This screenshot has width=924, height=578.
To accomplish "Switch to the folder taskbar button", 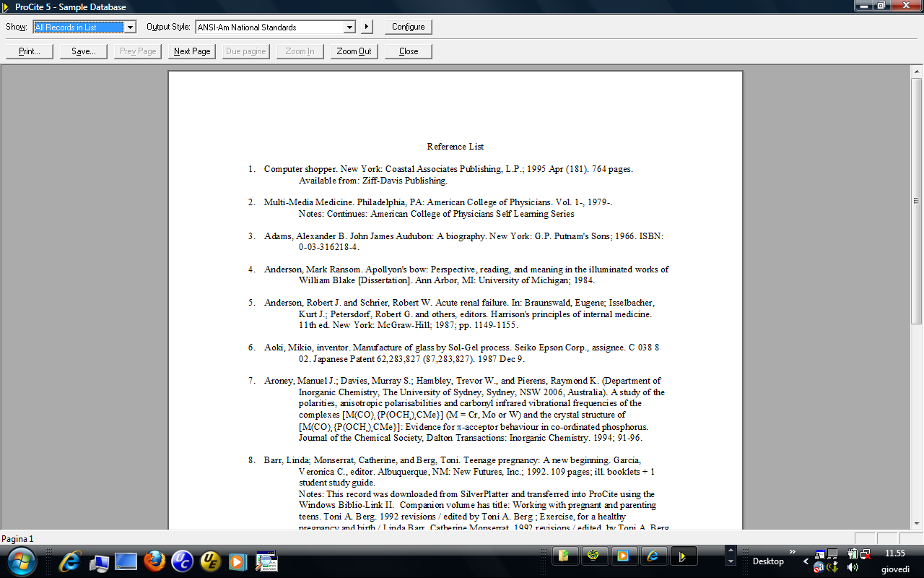I will point(565,556).
